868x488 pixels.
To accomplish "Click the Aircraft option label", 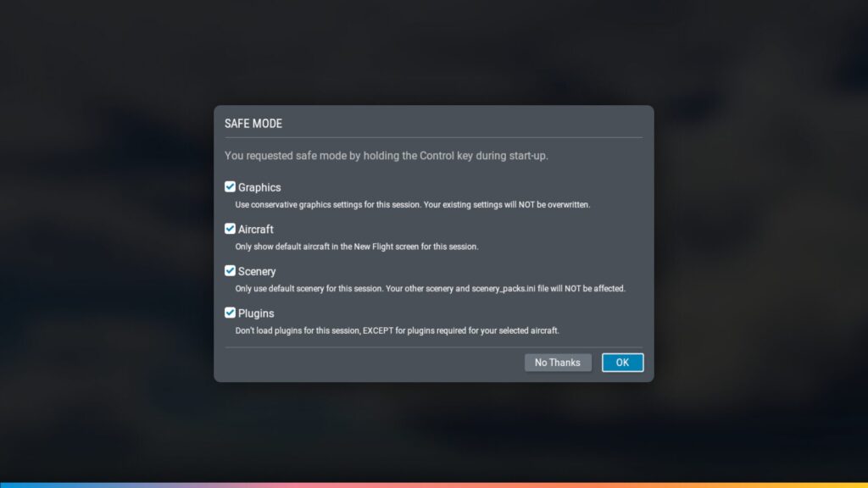I will [x=256, y=229].
